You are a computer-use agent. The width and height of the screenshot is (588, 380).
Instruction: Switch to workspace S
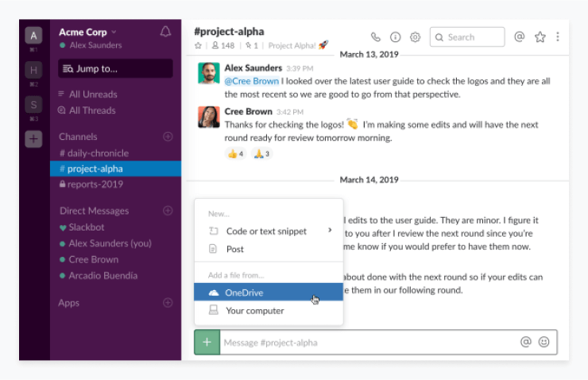pyautogui.click(x=33, y=105)
